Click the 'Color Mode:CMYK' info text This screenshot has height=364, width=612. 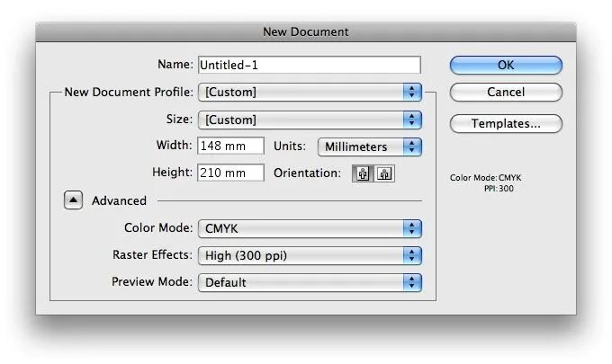(x=485, y=178)
